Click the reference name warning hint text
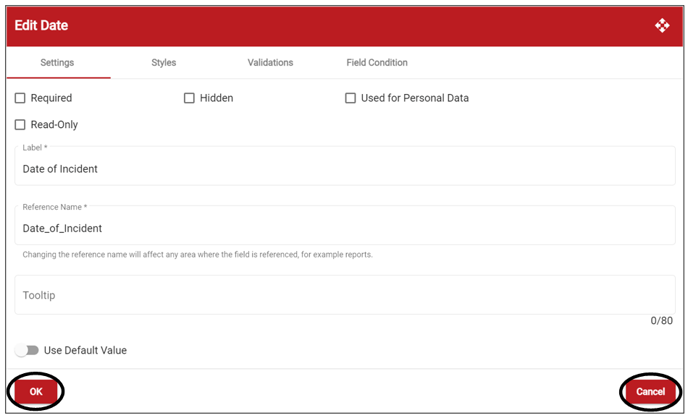The height and width of the screenshot is (418, 688). click(x=197, y=254)
